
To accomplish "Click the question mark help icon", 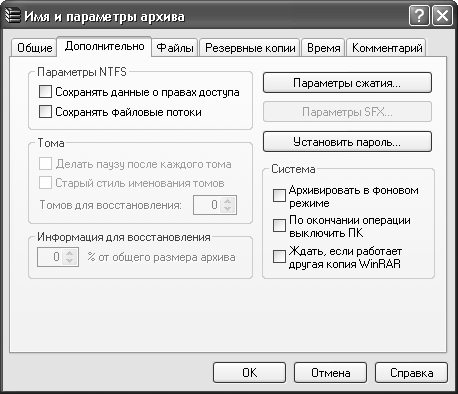I will tap(419, 16).
